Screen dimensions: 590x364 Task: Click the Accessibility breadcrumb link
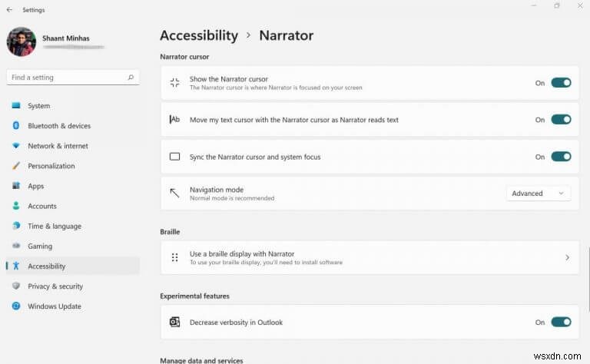pos(199,35)
